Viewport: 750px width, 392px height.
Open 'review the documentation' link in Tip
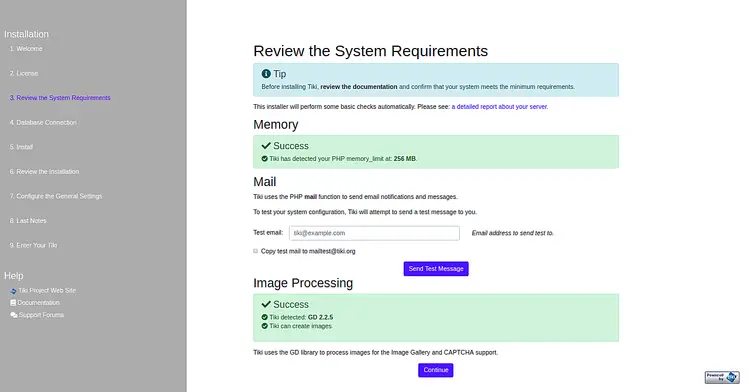(359, 87)
